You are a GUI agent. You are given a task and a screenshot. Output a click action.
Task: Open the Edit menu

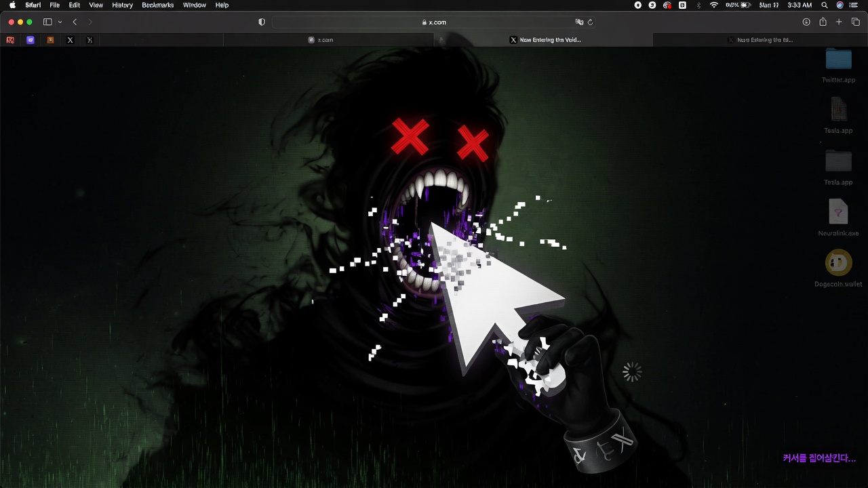coord(75,5)
